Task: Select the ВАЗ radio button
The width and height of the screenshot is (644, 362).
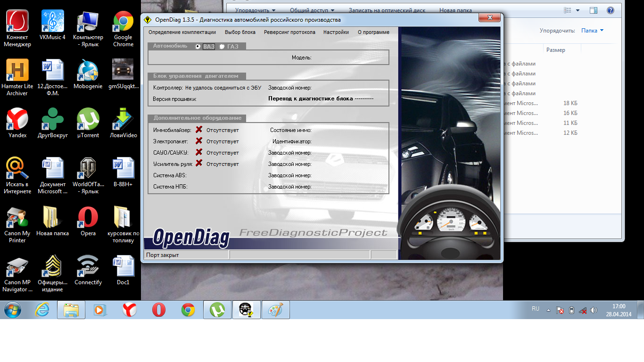Action: click(x=198, y=46)
